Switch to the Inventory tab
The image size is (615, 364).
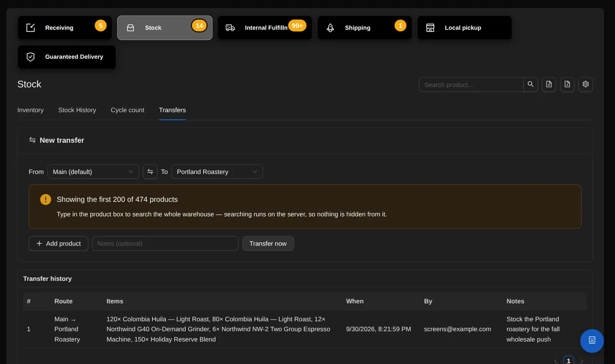(x=30, y=110)
